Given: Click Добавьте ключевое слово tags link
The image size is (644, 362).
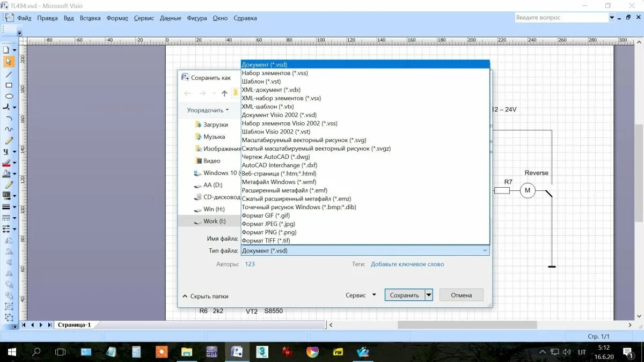Looking at the screenshot, I should 407,264.
